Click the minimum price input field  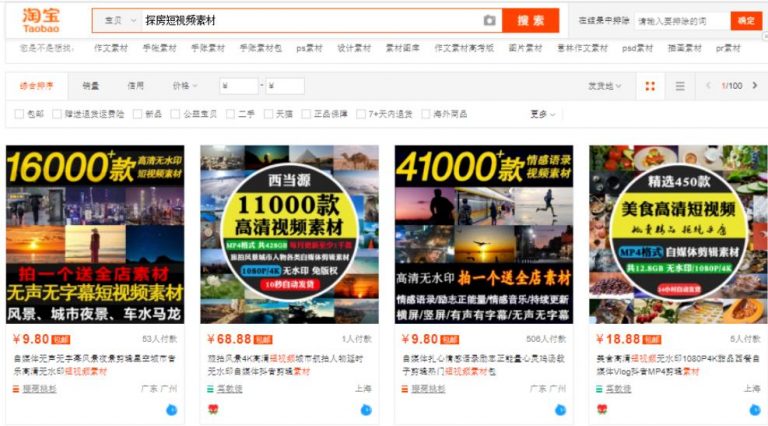pyautogui.click(x=238, y=86)
